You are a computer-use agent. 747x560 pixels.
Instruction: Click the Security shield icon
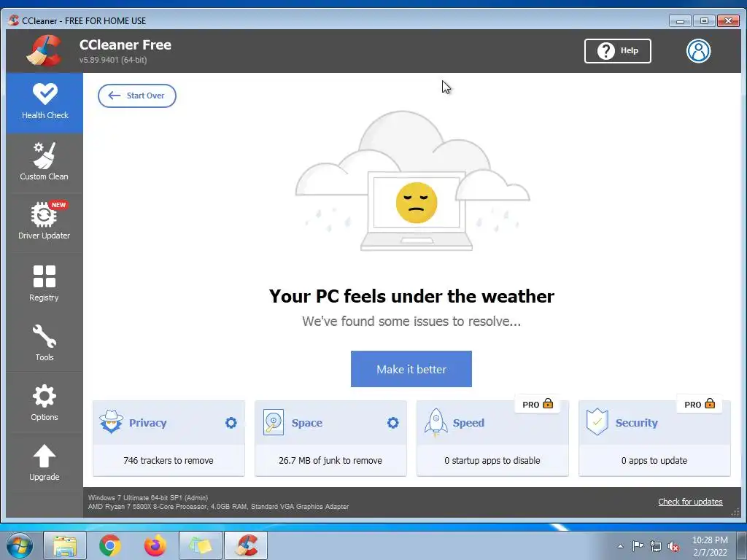(x=597, y=422)
